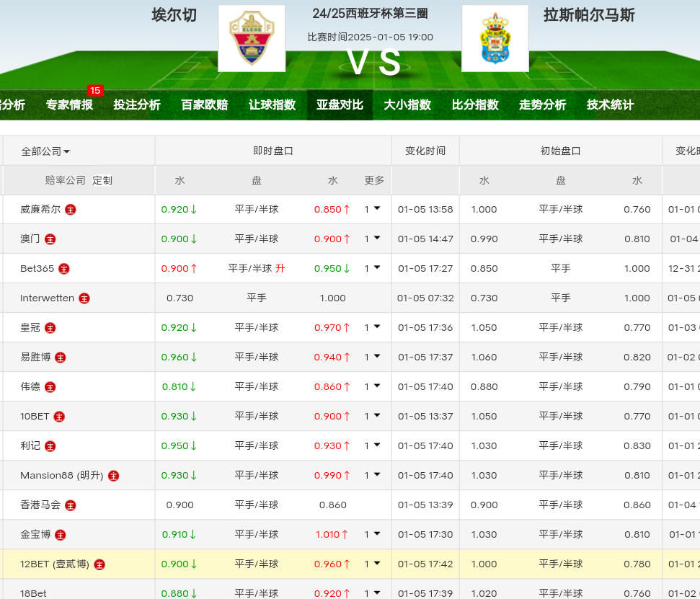Click the Interwetten company name
This screenshot has height=599, width=700.
48,298
